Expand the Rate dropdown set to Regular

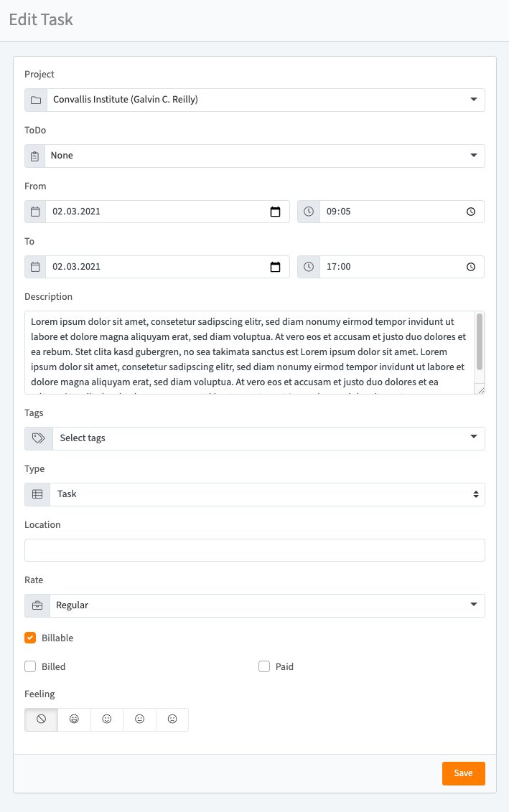[266, 605]
